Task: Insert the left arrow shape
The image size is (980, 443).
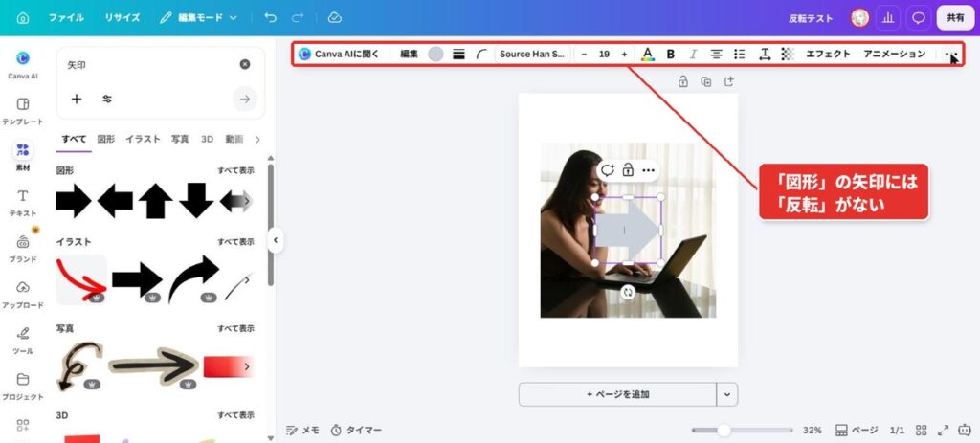Action: pyautogui.click(x=115, y=201)
